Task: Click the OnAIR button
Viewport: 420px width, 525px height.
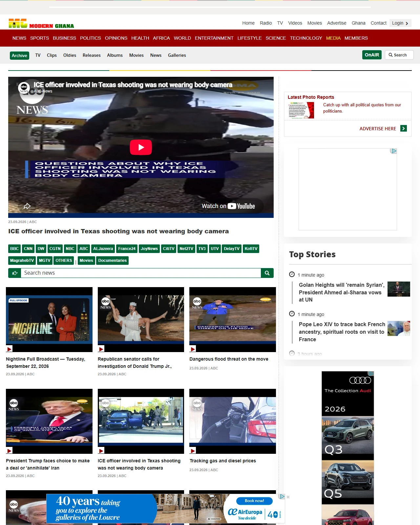Action: [372, 55]
